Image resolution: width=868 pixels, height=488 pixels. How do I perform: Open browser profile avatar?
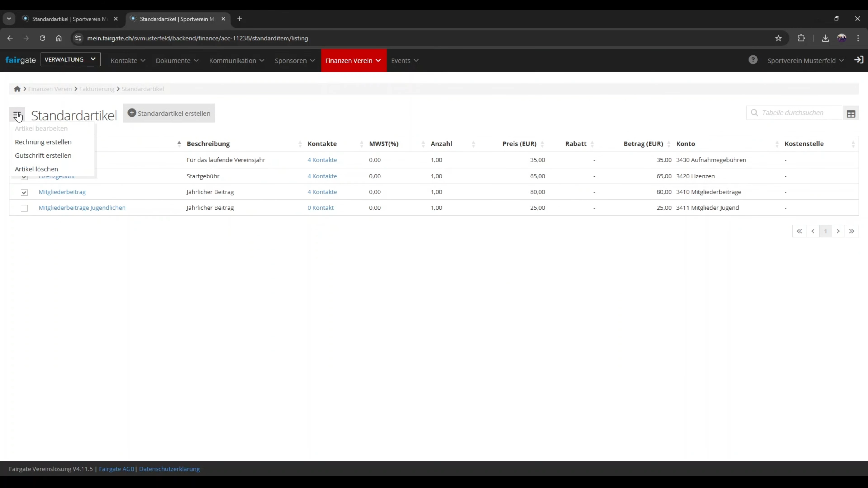point(842,38)
